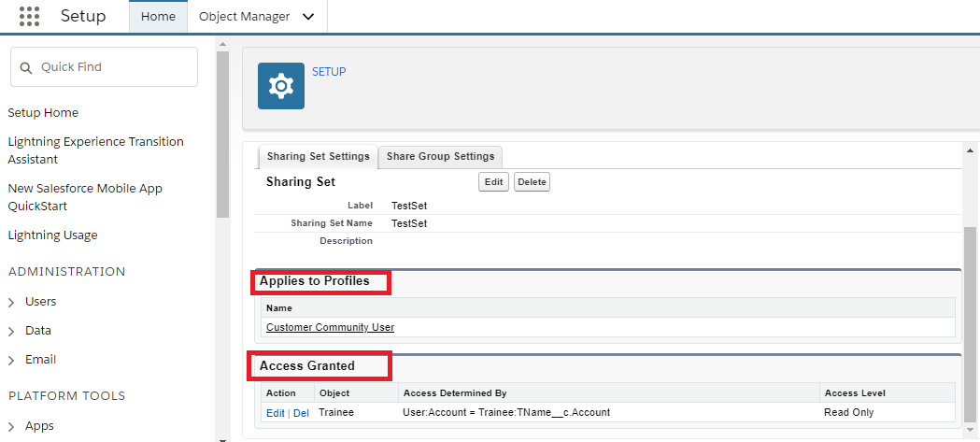Click the Action column header

coord(280,393)
